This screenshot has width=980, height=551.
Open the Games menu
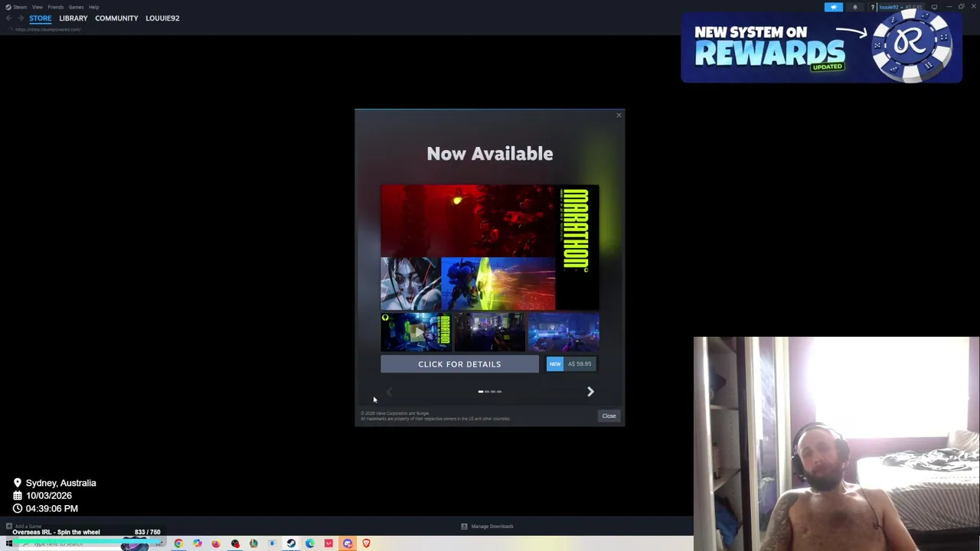tap(76, 7)
